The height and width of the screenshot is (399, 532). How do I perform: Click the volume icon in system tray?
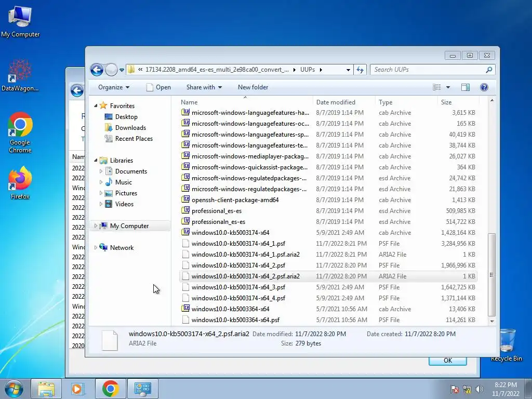(480, 389)
